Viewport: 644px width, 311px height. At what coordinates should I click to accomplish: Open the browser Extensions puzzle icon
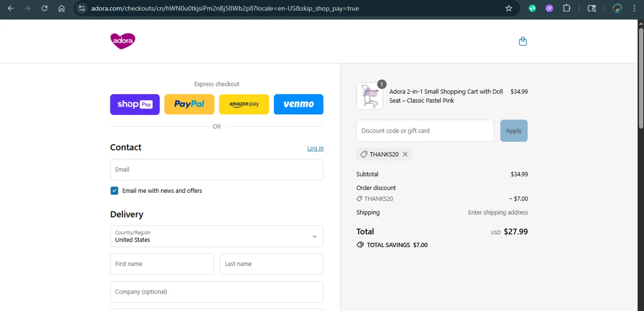coord(567,8)
